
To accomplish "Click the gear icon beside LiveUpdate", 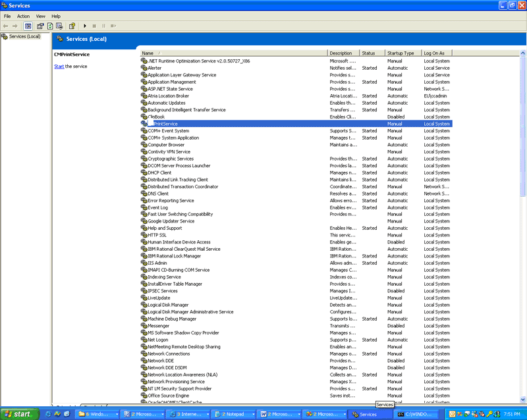I will (x=144, y=298).
